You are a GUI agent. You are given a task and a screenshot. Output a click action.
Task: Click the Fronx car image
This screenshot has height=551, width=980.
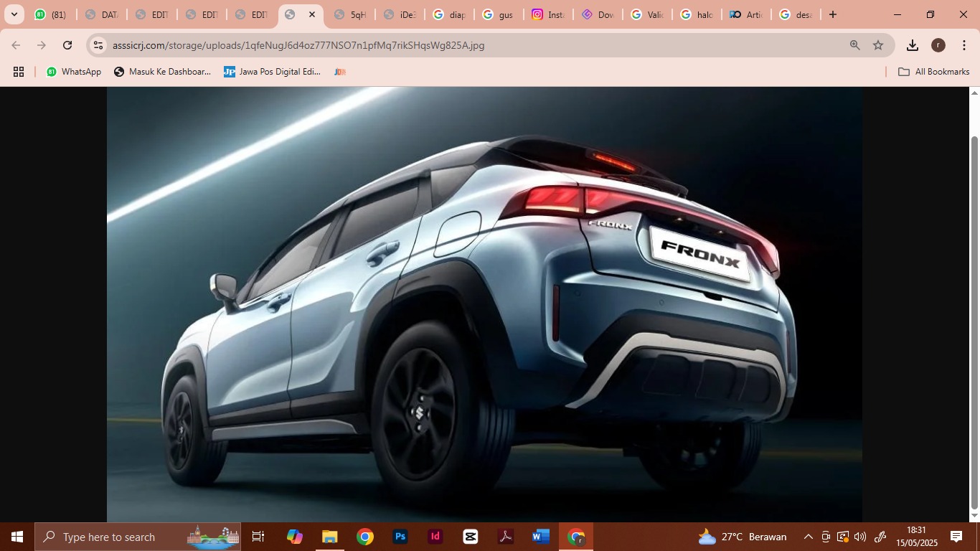pyautogui.click(x=484, y=304)
